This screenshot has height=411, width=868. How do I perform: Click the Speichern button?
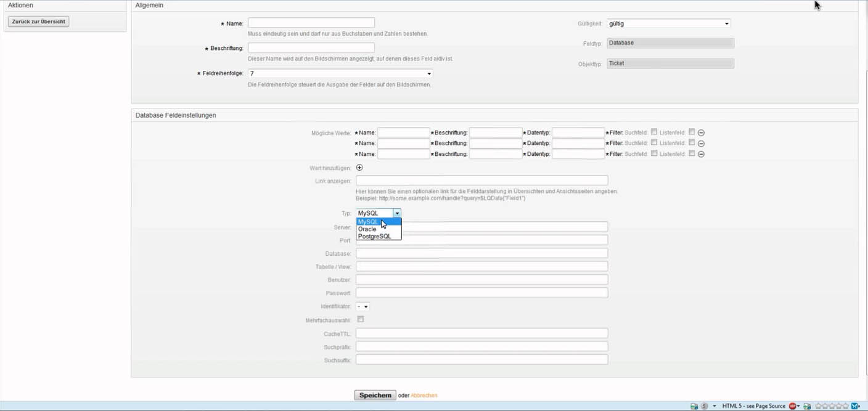click(x=375, y=395)
